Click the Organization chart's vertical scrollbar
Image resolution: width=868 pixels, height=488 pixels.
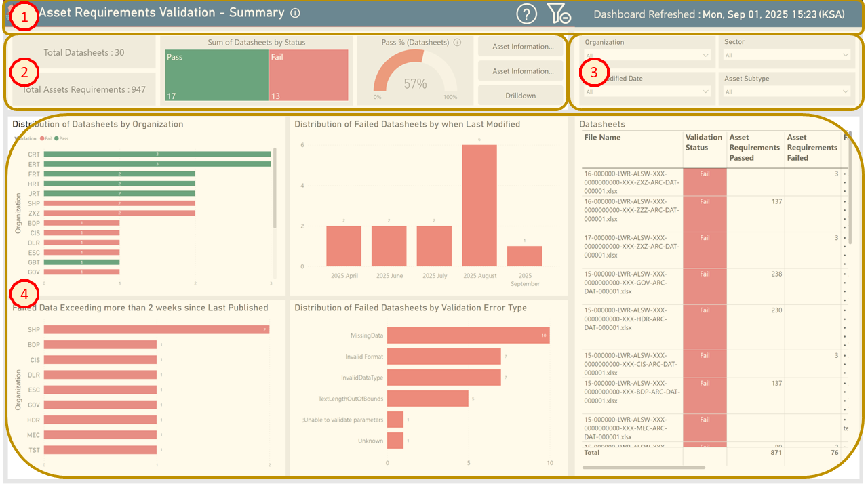tap(275, 188)
